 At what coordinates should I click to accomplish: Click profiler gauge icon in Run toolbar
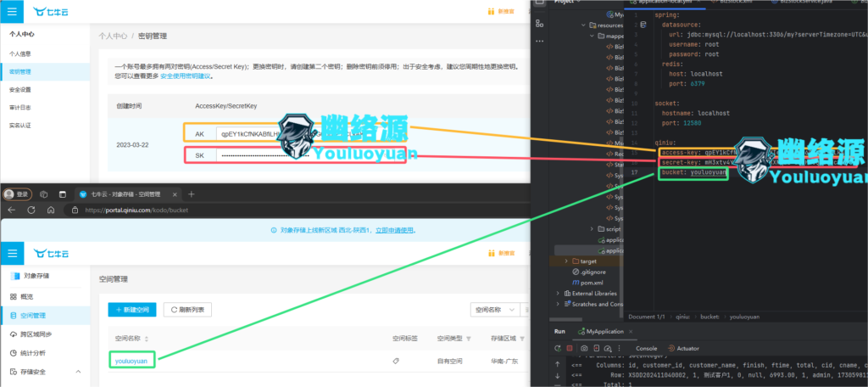click(608, 348)
